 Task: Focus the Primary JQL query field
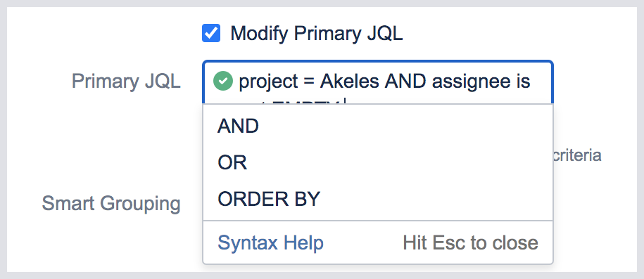(x=378, y=84)
